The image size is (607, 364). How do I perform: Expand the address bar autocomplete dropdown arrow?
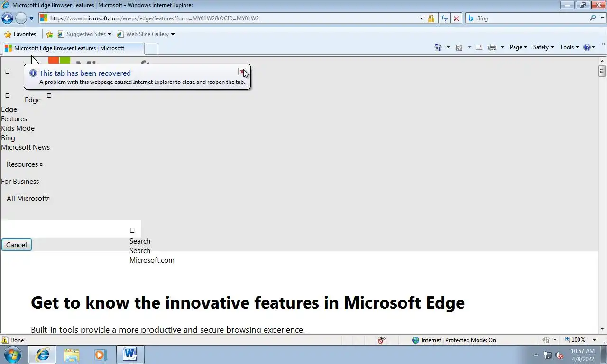[x=421, y=18]
